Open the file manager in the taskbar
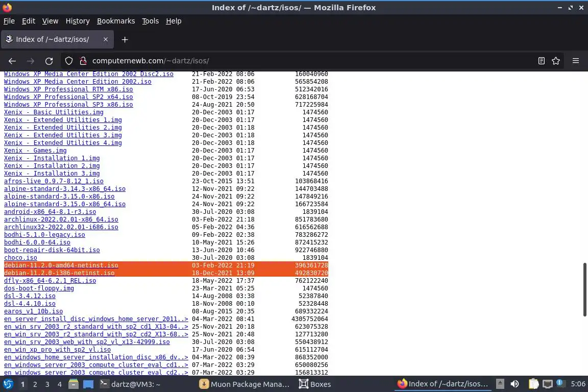Image resolution: width=588 pixels, height=392 pixels. tap(73, 384)
